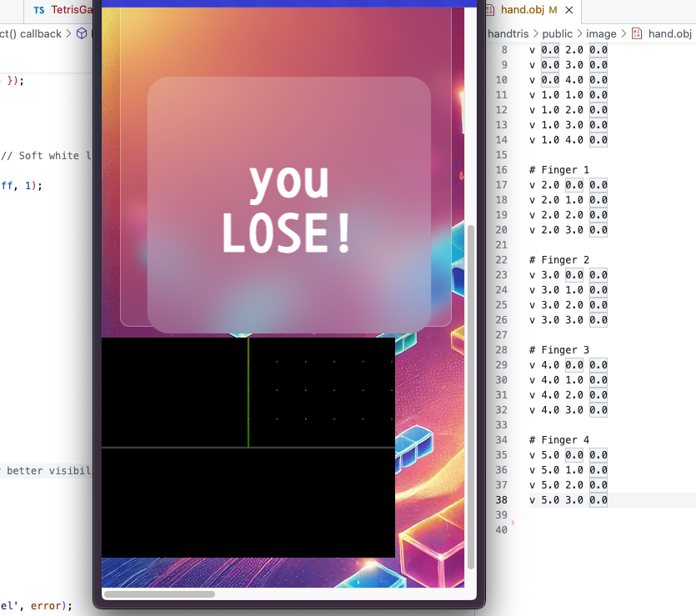The height and width of the screenshot is (616, 696).
Task: Click the 'v 0.0 2.0 0.0' line
Action: click(x=568, y=50)
